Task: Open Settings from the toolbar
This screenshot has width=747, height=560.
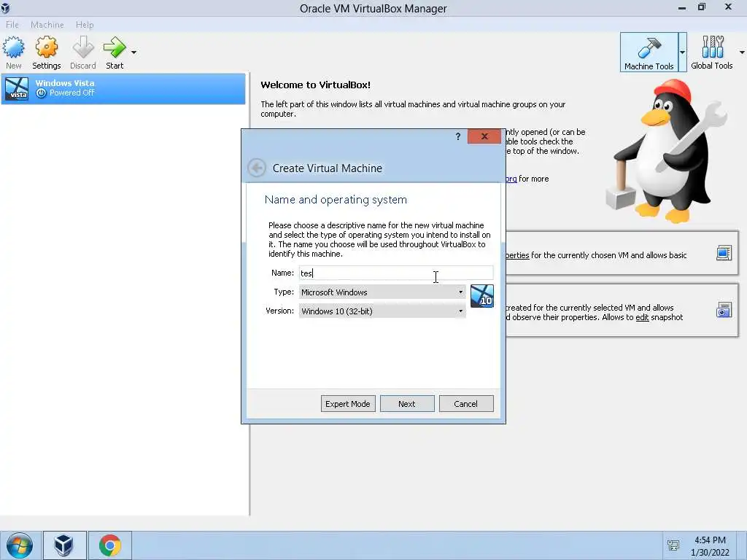Action: (46, 52)
